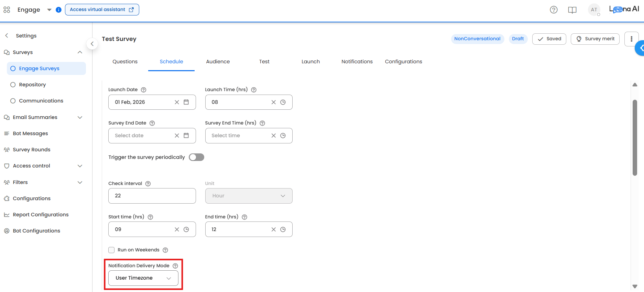Open Communications in sidebar
This screenshot has width=644, height=292.
pos(41,101)
